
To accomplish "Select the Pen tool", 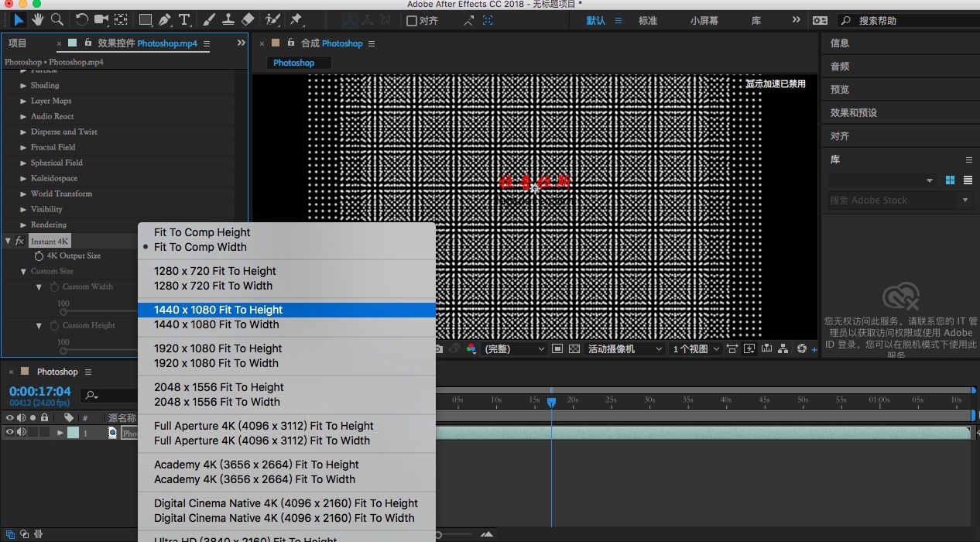I will (x=165, y=19).
